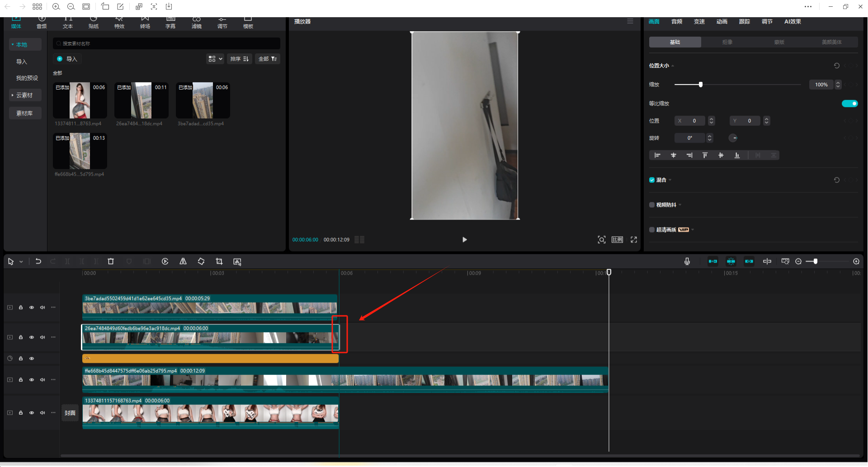Open the view mode grid dropdown
This screenshot has width=868, height=467.
point(215,59)
